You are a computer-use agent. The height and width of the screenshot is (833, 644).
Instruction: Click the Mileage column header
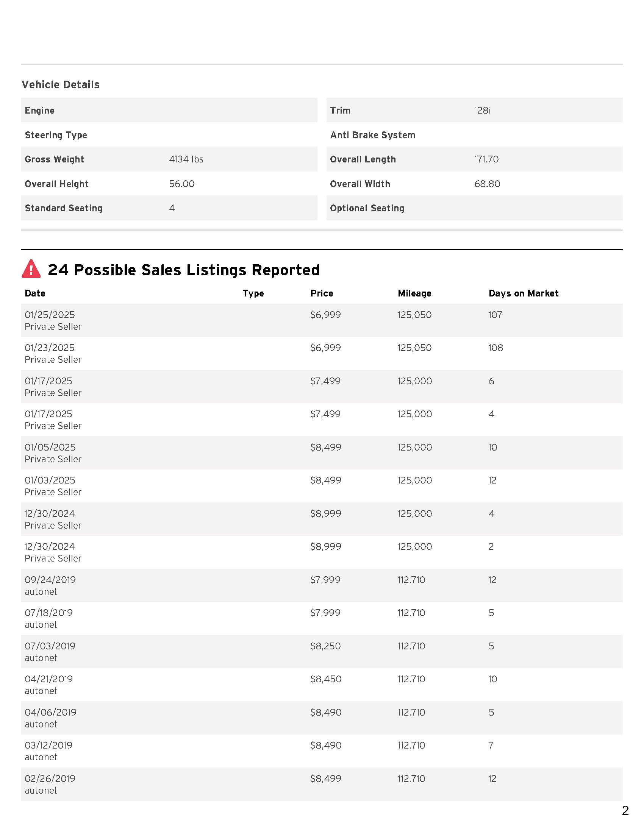click(414, 293)
